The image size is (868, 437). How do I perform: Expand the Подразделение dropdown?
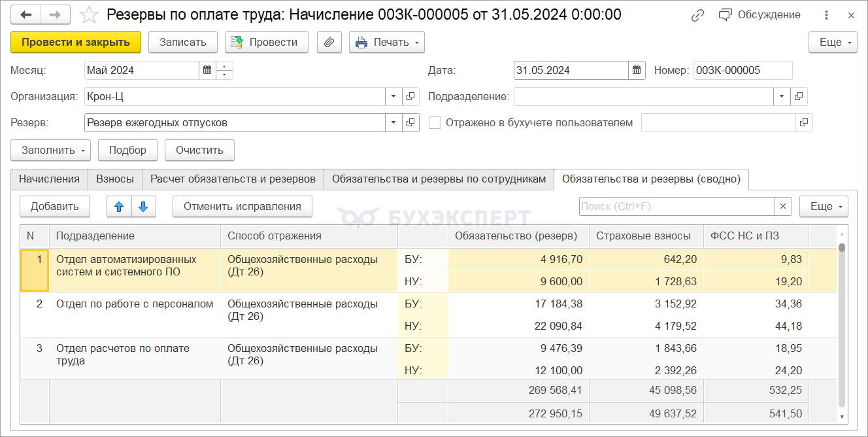[782, 97]
